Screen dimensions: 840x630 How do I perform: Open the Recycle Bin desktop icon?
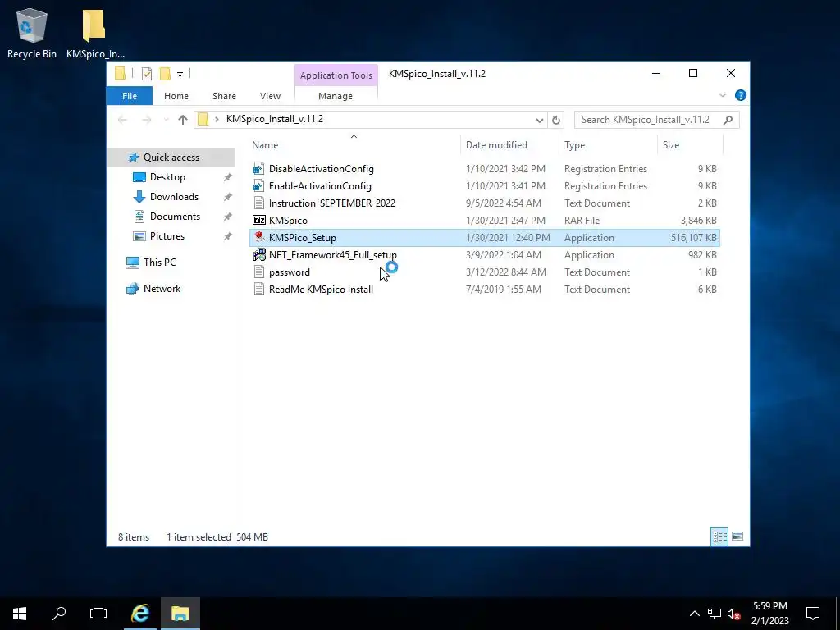pyautogui.click(x=32, y=33)
